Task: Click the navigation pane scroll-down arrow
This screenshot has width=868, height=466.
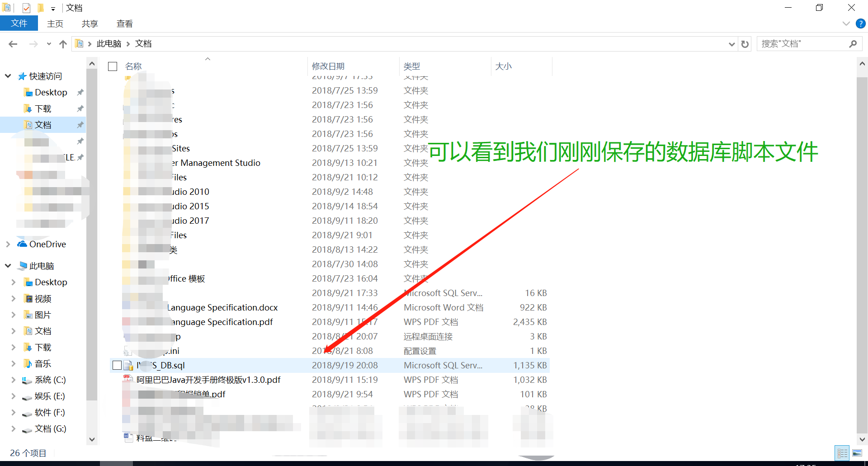Action: pos(92,439)
